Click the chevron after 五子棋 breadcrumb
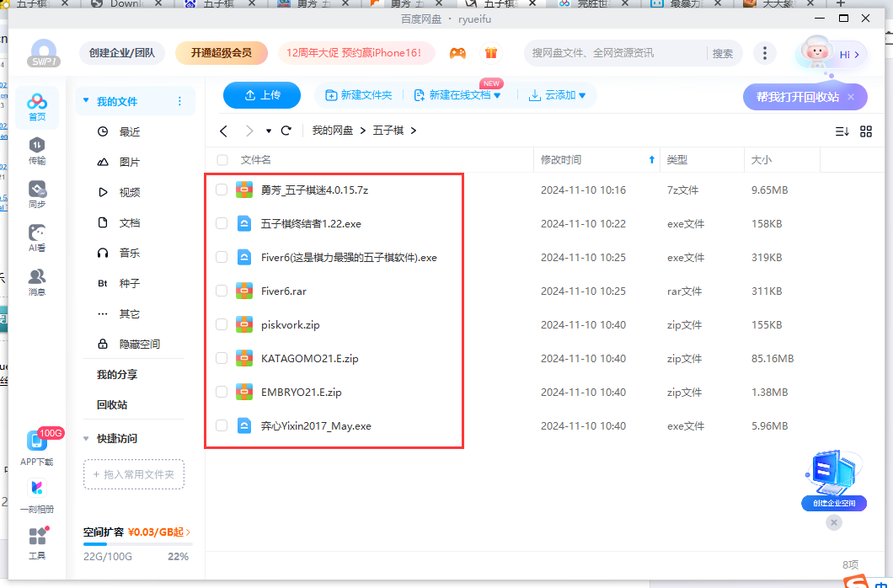The image size is (893, 588). (x=414, y=131)
